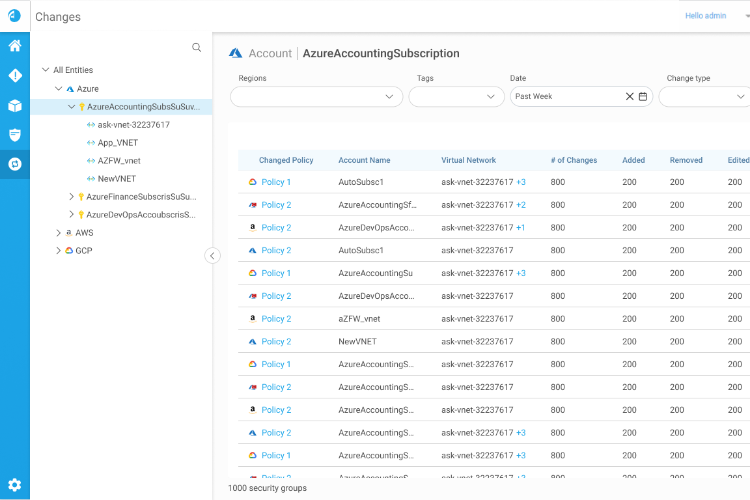Viewport: 750px width, 500px height.
Task: Open the calendar icon in Date field
Action: coord(643,97)
